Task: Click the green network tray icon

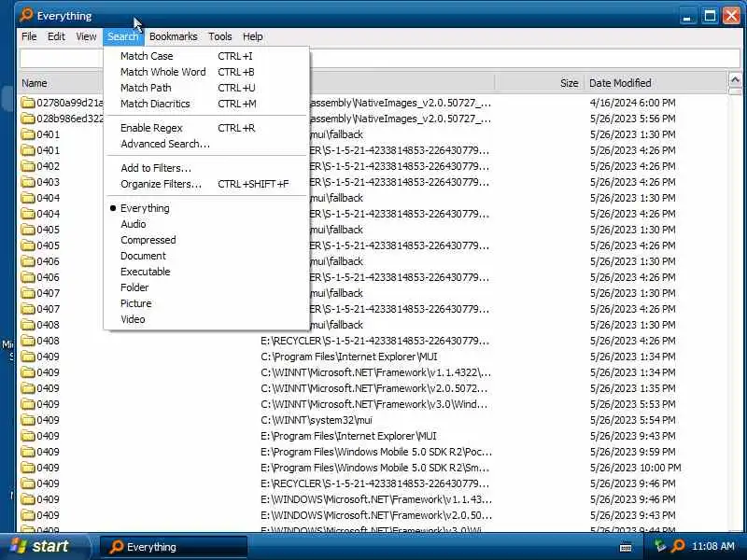Action: (x=660, y=546)
